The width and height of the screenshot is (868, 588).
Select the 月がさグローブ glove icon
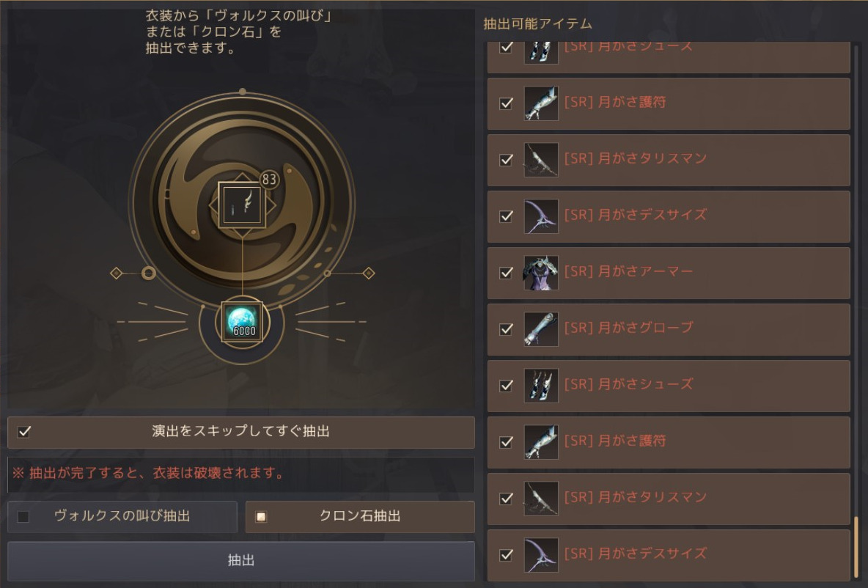541,329
